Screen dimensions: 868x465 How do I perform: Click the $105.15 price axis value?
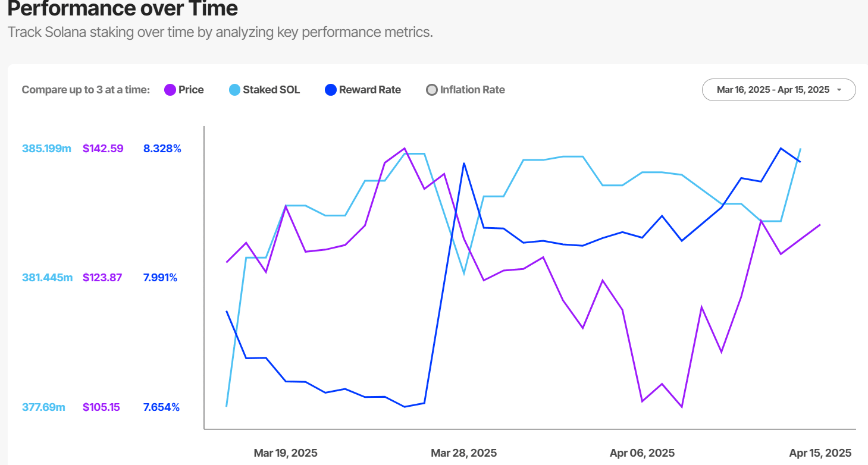(101, 407)
